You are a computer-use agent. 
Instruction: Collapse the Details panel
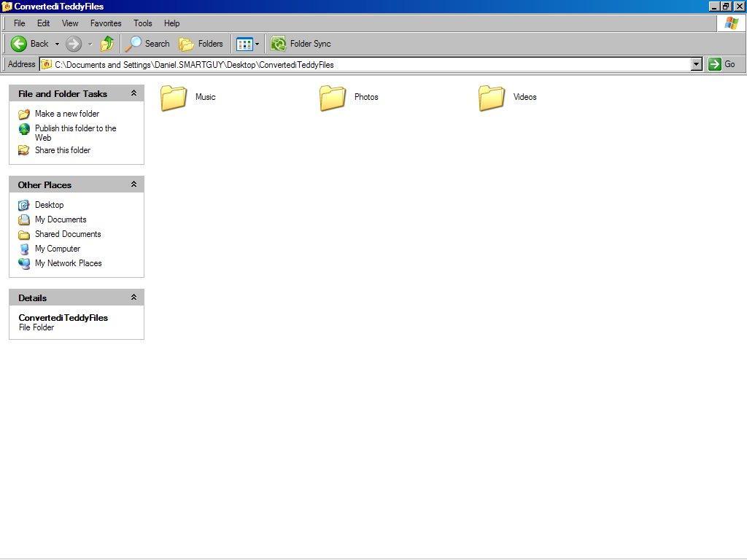(x=133, y=297)
